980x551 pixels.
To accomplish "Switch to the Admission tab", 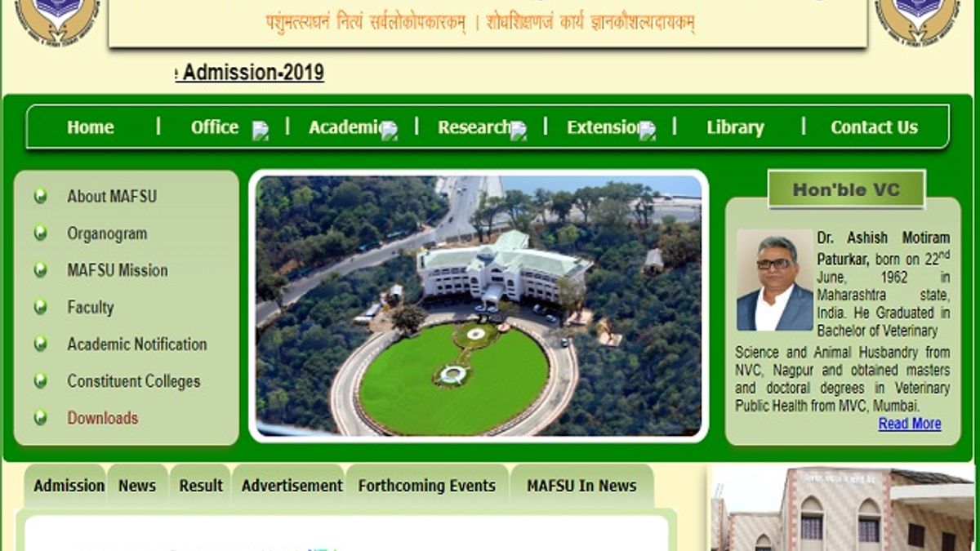I will coord(69,486).
